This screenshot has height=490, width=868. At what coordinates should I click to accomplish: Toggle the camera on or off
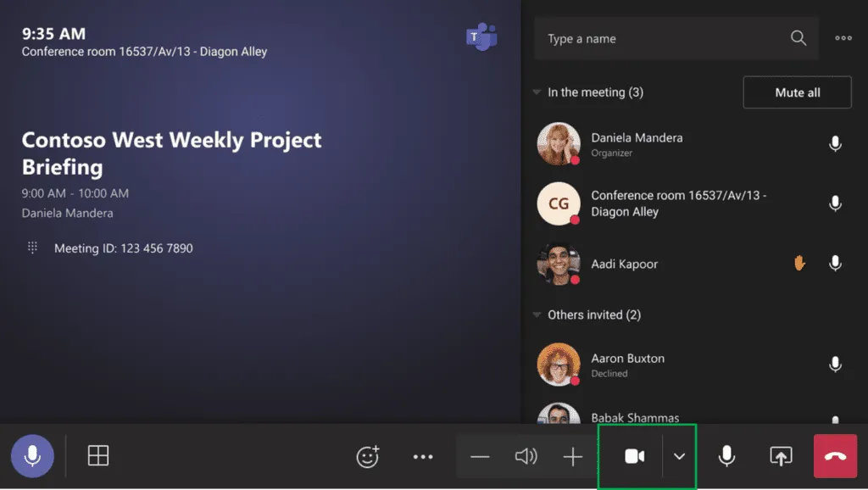click(x=634, y=457)
